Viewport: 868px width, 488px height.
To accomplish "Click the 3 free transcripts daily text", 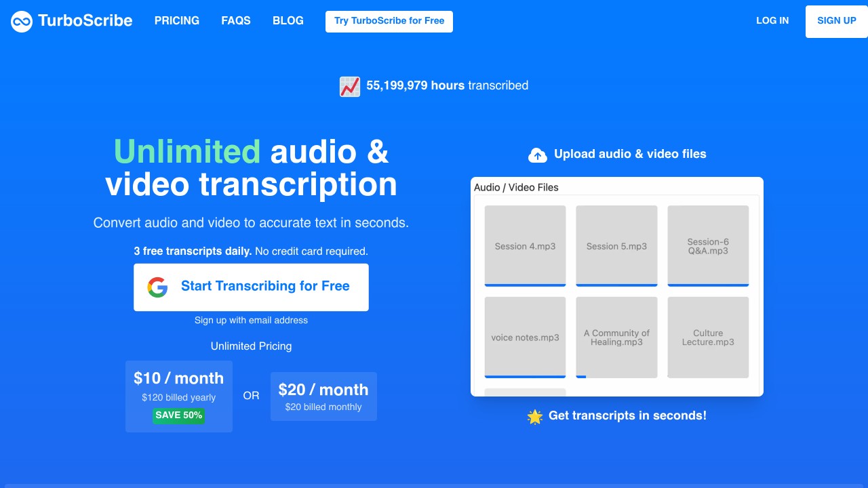I will [x=193, y=251].
